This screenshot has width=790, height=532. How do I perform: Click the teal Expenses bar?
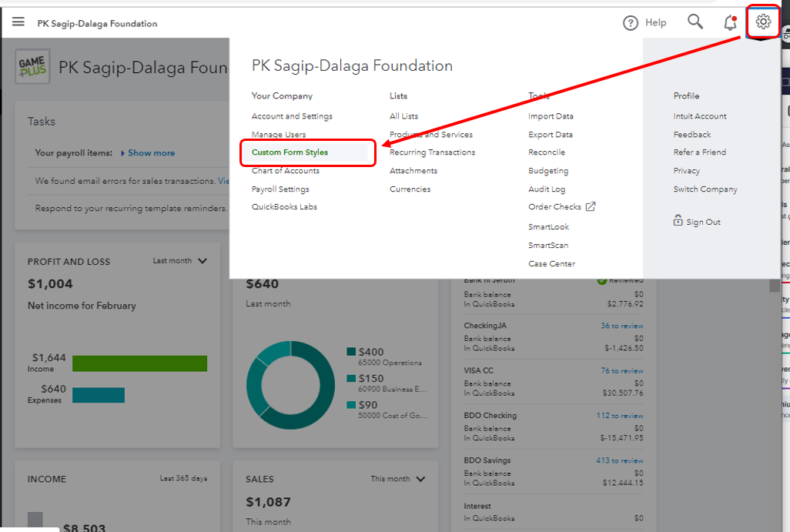[x=99, y=395]
